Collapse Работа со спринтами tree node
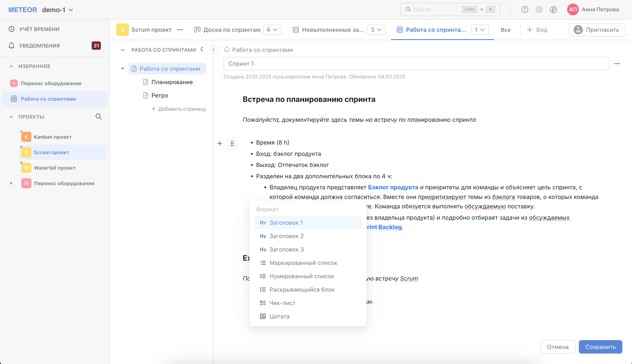Image resolution: width=632 pixels, height=364 pixels. coord(123,68)
